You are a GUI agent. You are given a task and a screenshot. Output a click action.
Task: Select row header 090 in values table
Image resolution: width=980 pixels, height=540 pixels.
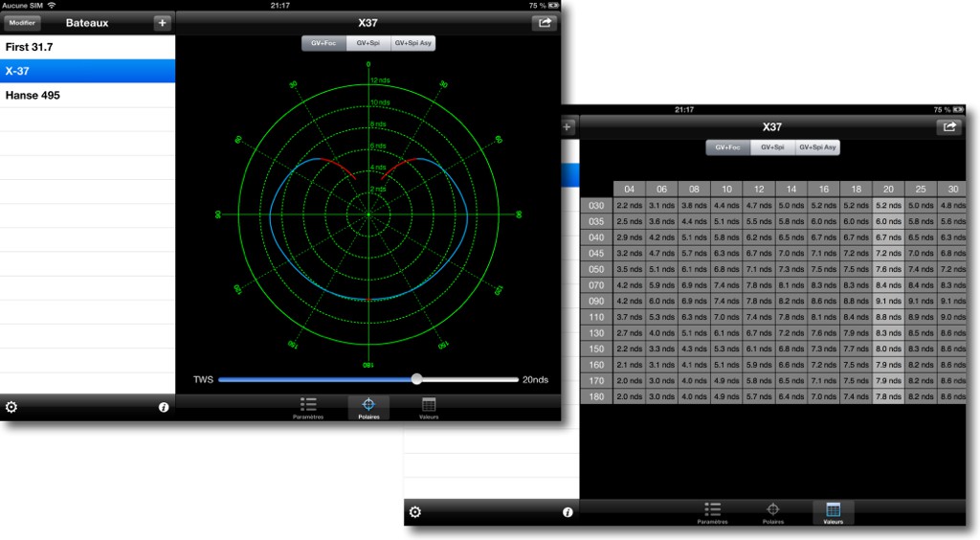coord(596,302)
